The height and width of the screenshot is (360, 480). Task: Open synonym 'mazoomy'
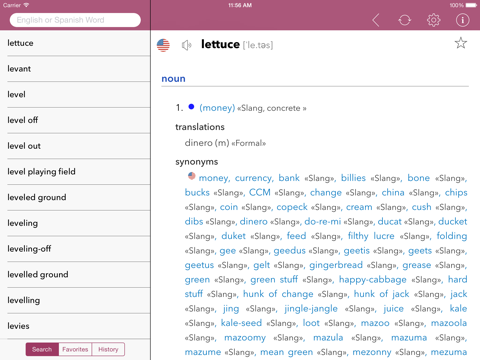(x=245, y=338)
